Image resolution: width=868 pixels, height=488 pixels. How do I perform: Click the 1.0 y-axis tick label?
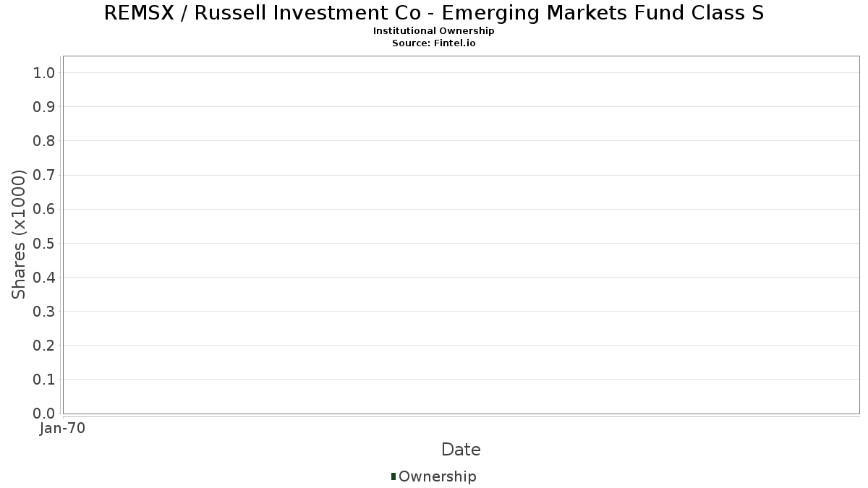tap(44, 73)
